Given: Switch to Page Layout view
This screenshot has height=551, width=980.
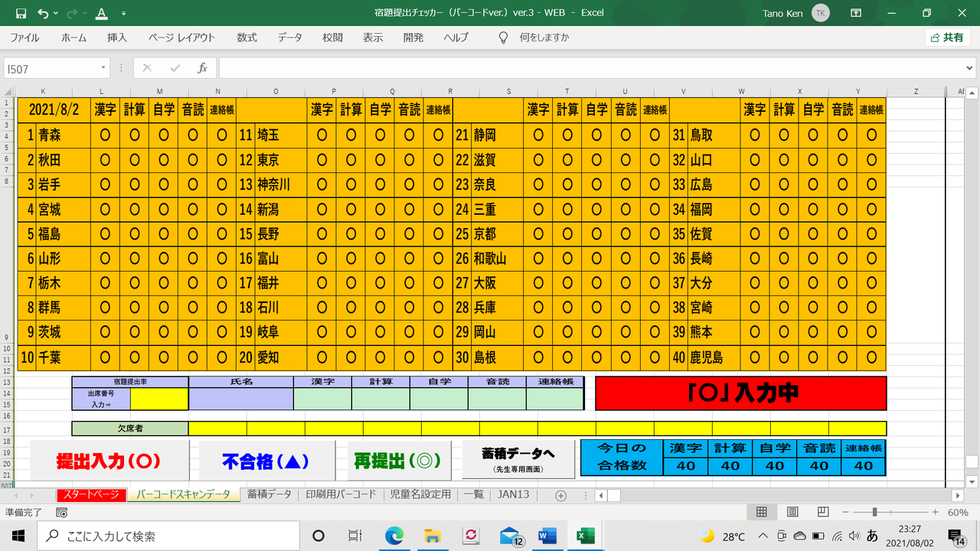Looking at the screenshot, I should 792,512.
